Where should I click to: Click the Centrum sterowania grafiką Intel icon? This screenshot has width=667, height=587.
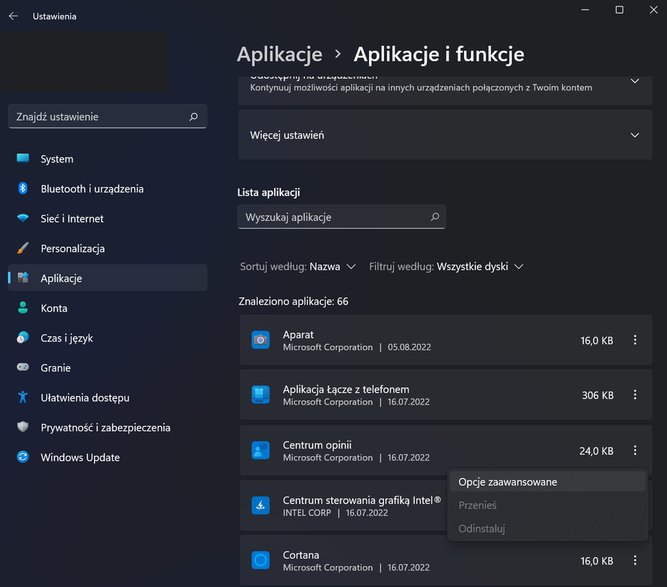pos(260,505)
